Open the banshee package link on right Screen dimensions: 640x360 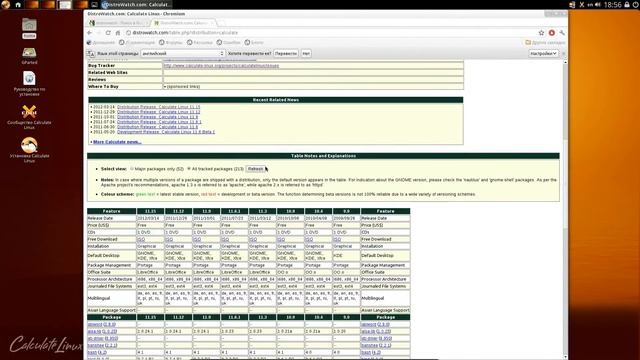376,345
